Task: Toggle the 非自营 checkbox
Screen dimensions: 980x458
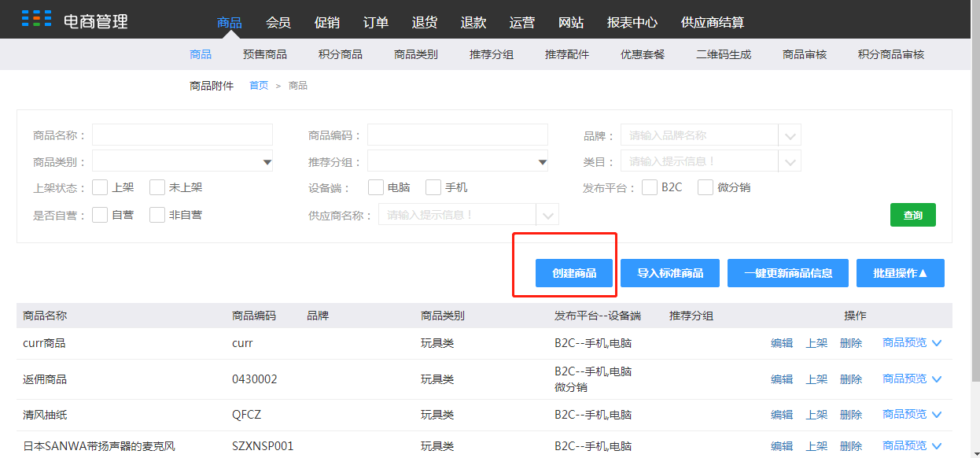Action: point(157,214)
